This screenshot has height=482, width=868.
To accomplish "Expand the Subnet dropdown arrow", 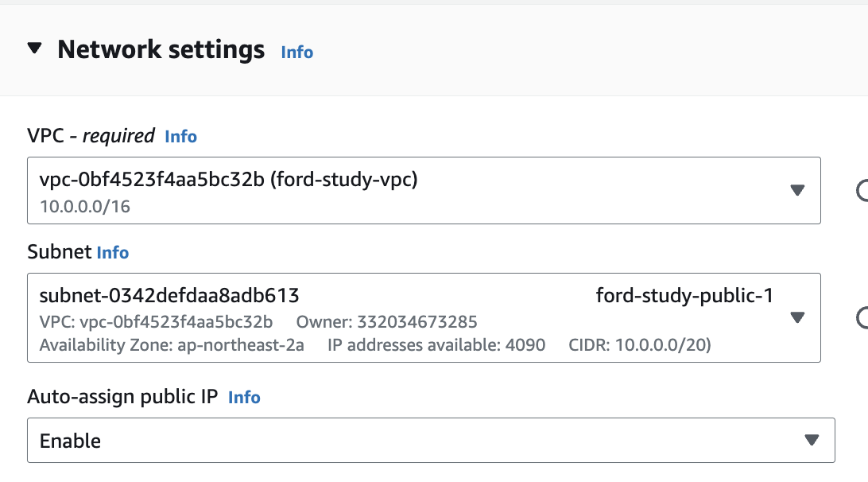I will (797, 317).
